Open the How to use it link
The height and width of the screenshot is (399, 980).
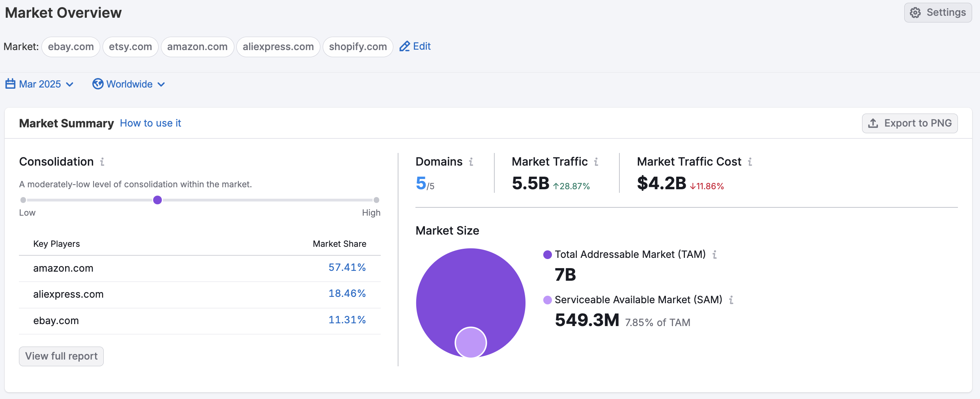pyautogui.click(x=150, y=123)
